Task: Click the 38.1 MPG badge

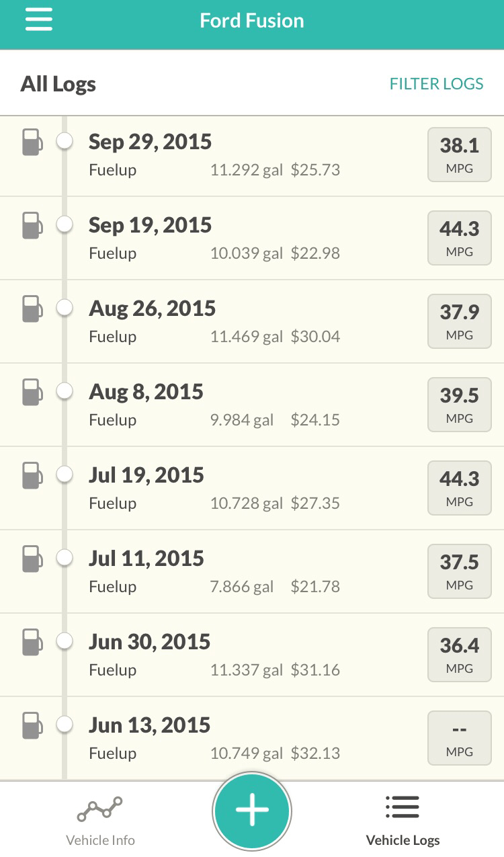Action: click(460, 155)
